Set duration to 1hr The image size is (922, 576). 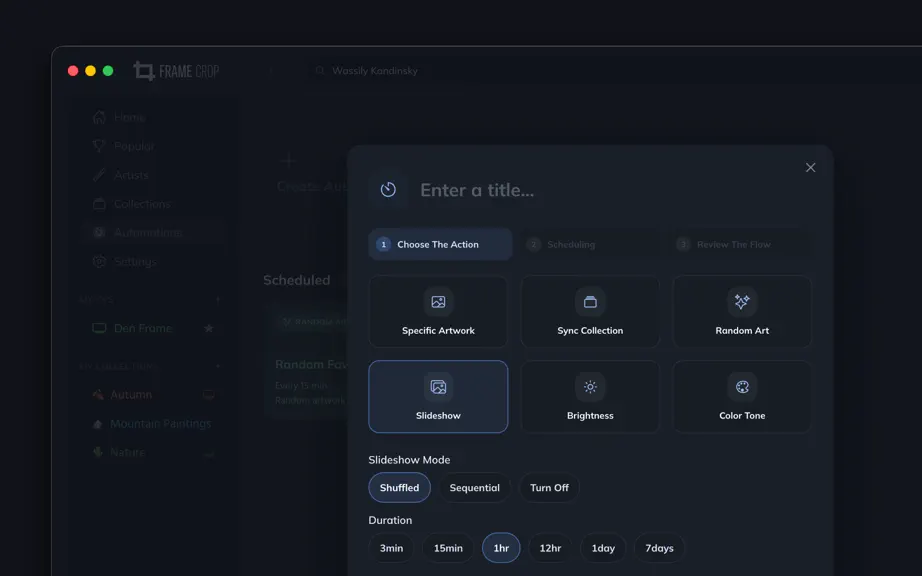[501, 548]
